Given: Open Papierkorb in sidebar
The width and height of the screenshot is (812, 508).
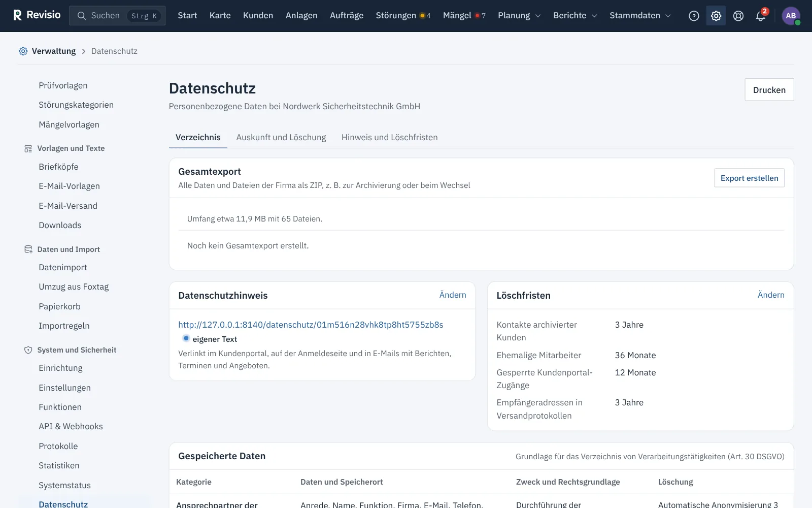Looking at the screenshot, I should [59, 306].
